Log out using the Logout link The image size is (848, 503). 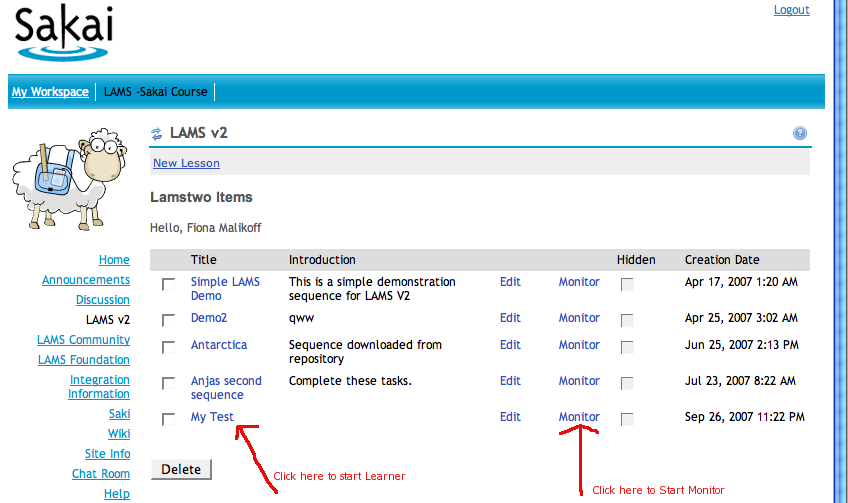pos(791,10)
